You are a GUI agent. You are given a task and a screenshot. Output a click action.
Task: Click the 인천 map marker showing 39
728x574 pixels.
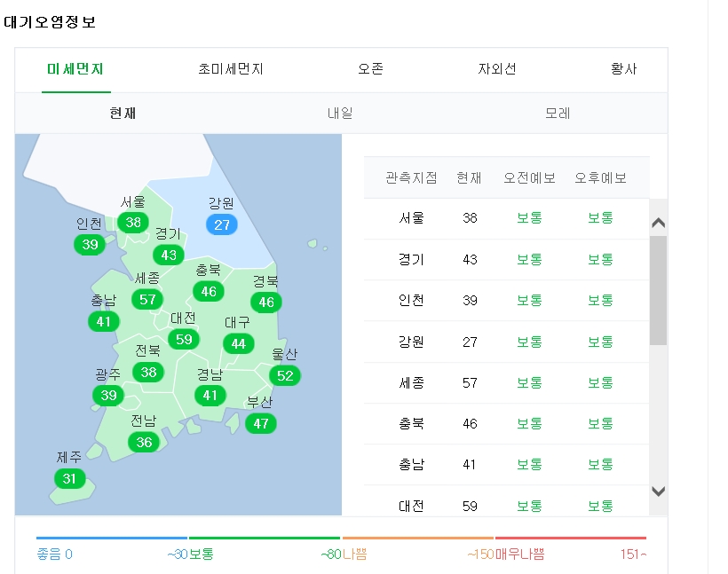click(x=90, y=244)
